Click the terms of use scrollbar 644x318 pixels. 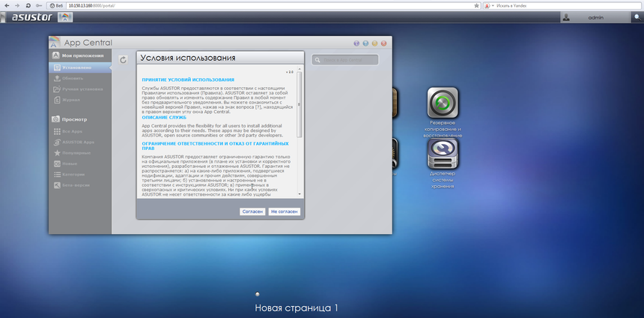point(300,105)
